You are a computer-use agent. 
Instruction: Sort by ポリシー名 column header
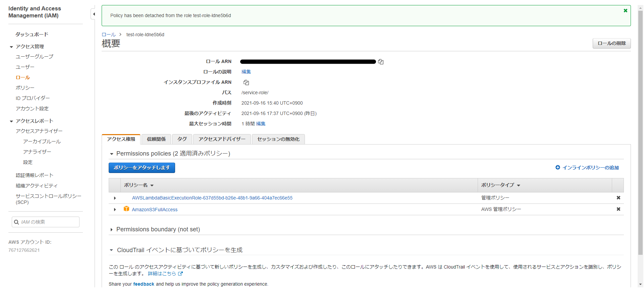pyautogui.click(x=139, y=185)
